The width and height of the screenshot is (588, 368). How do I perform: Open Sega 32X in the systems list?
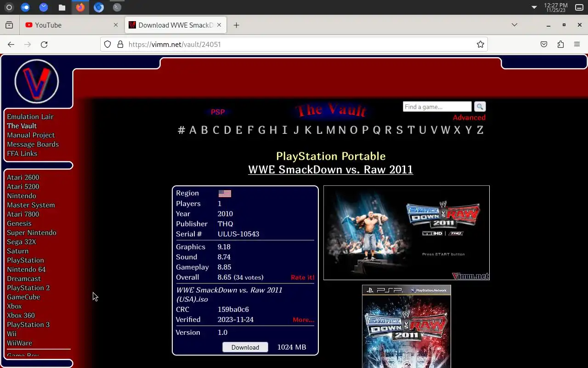tap(21, 242)
